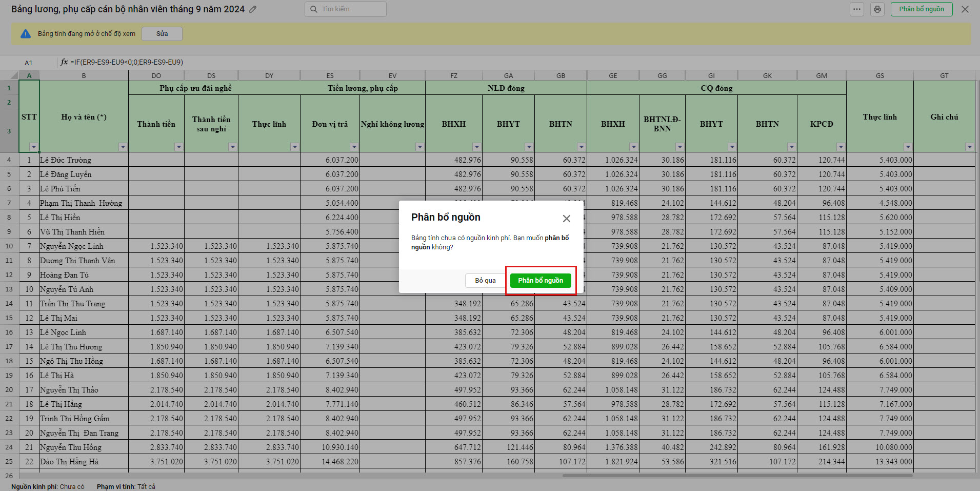Open the more options ellipsis menu
Viewport: 980px width, 491px height.
857,9
